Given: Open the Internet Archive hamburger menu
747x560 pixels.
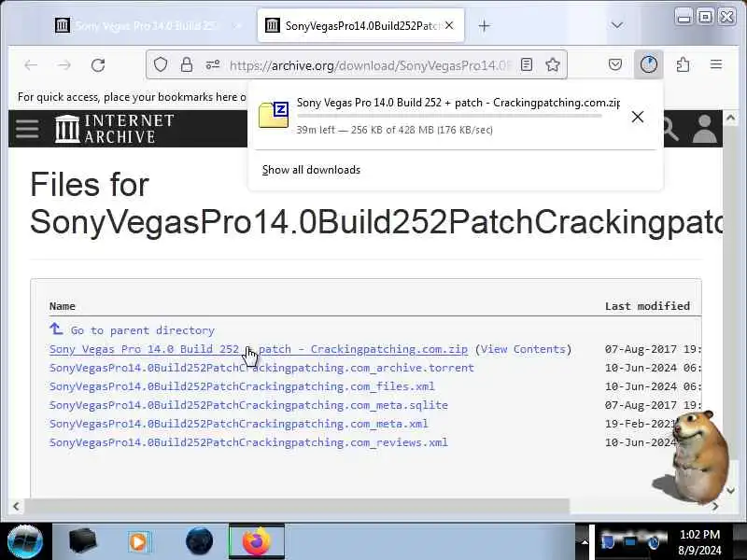Looking at the screenshot, I should point(27,129).
